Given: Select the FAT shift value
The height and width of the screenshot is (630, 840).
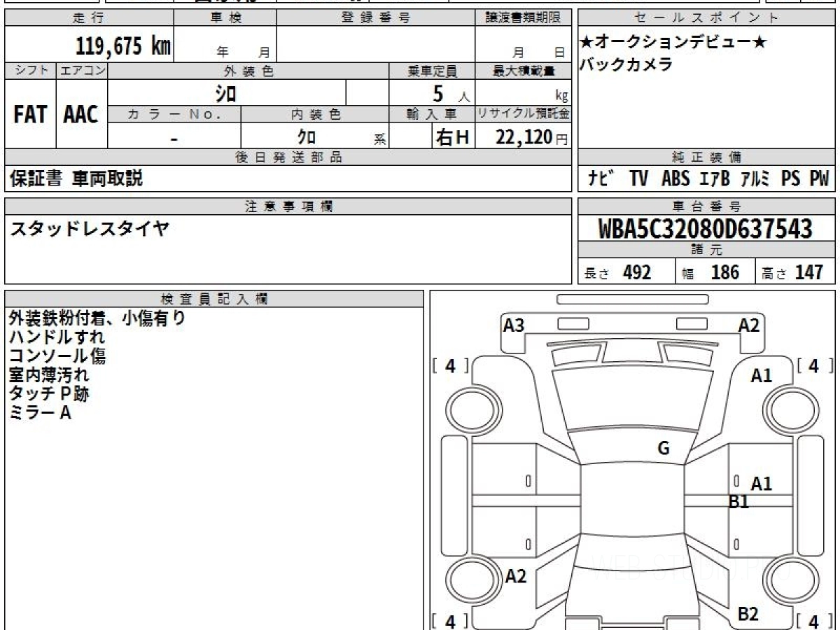Looking at the screenshot, I should pos(31,114).
